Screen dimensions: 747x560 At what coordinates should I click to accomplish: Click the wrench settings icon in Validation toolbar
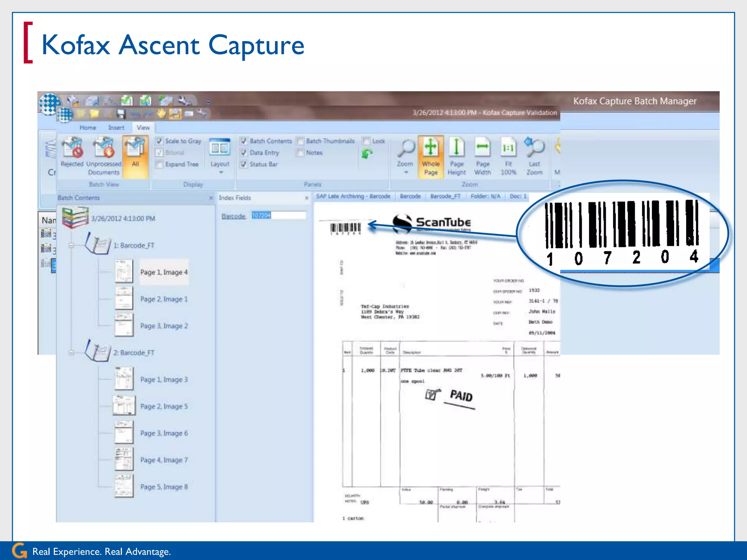(202, 114)
